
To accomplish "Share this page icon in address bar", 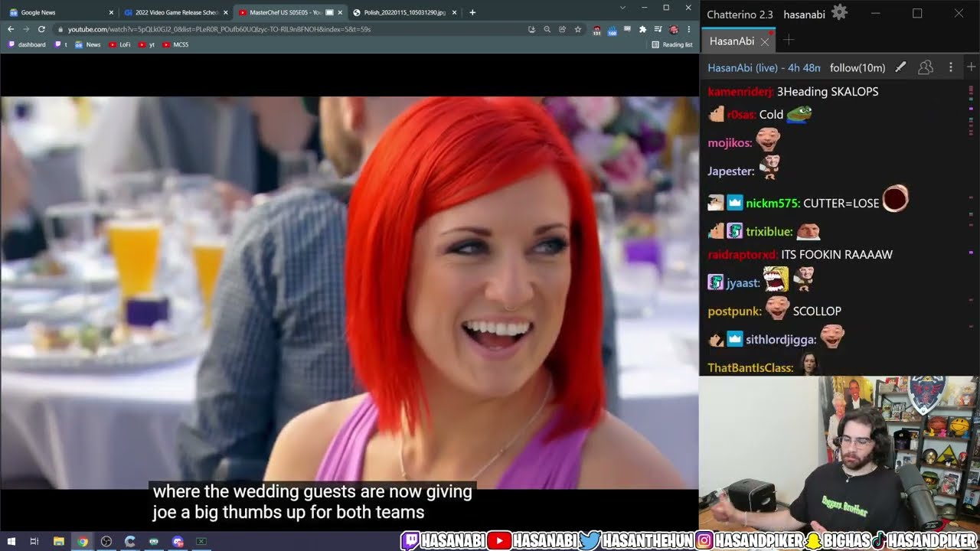I will pyautogui.click(x=562, y=29).
